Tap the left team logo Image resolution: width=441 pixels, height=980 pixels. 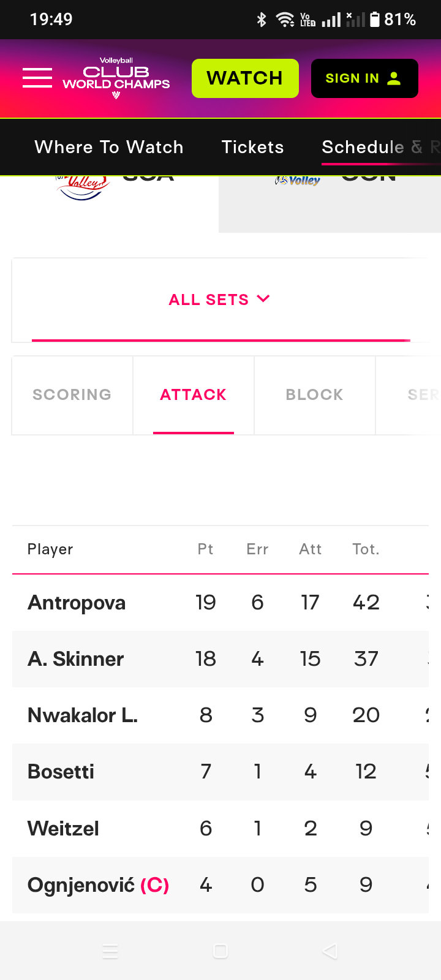point(83,187)
